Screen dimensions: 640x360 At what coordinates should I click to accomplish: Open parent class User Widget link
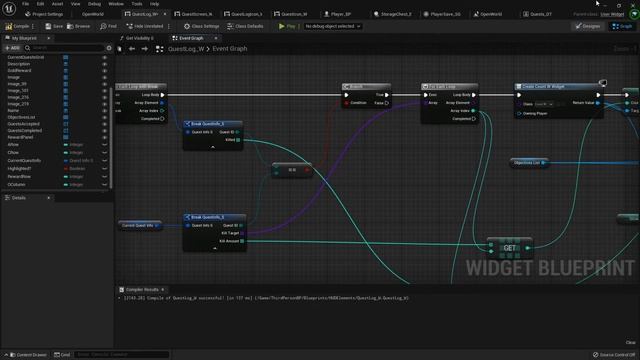point(612,14)
